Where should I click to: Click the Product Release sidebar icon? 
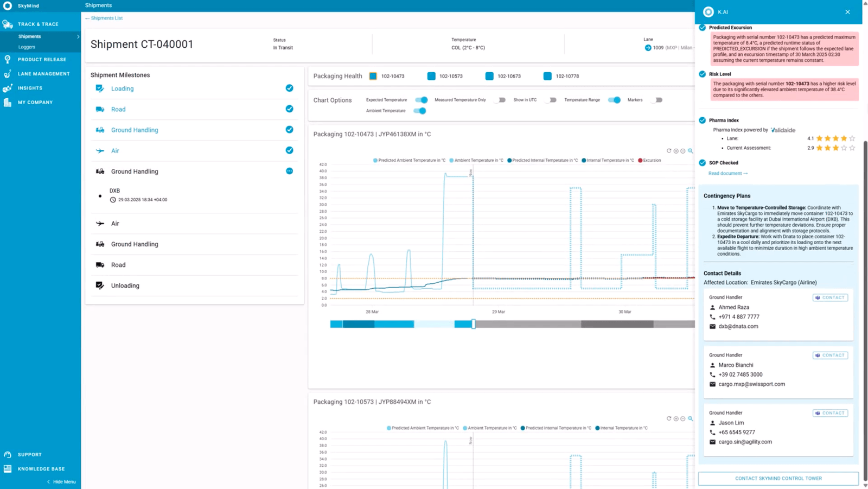(8, 59)
